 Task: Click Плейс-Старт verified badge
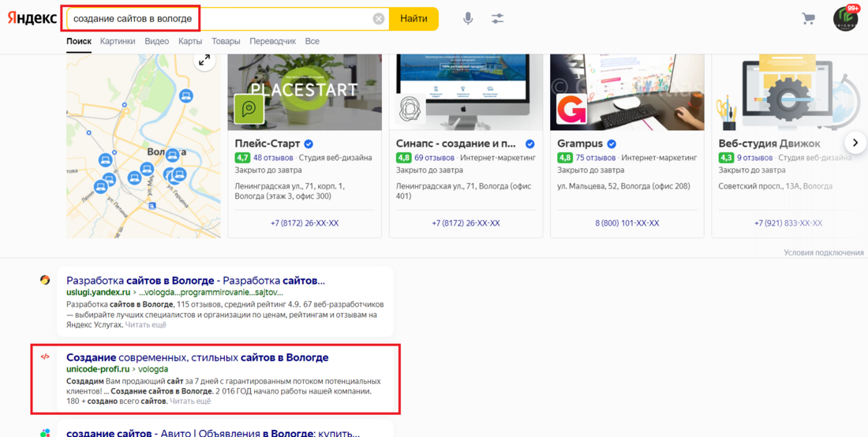[309, 144]
